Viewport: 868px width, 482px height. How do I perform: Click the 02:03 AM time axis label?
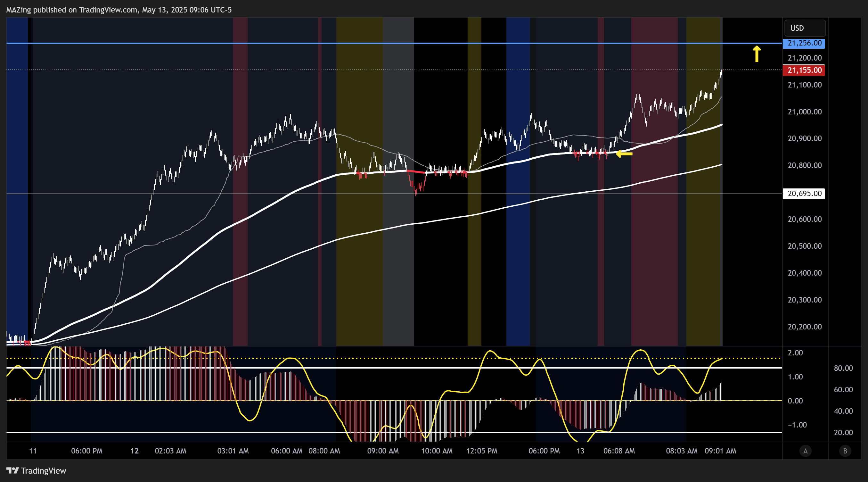[170, 451]
